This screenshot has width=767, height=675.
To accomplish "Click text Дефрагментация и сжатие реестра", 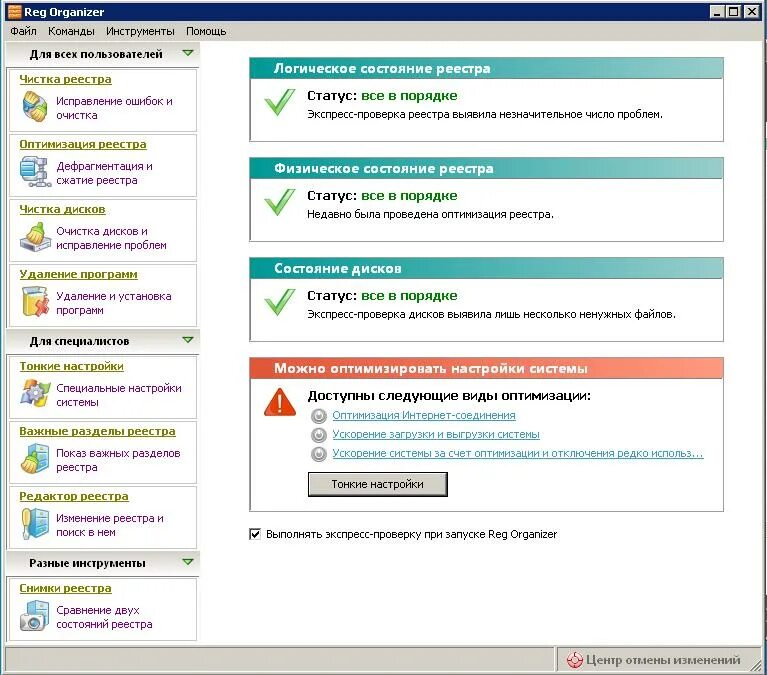I will (104, 173).
